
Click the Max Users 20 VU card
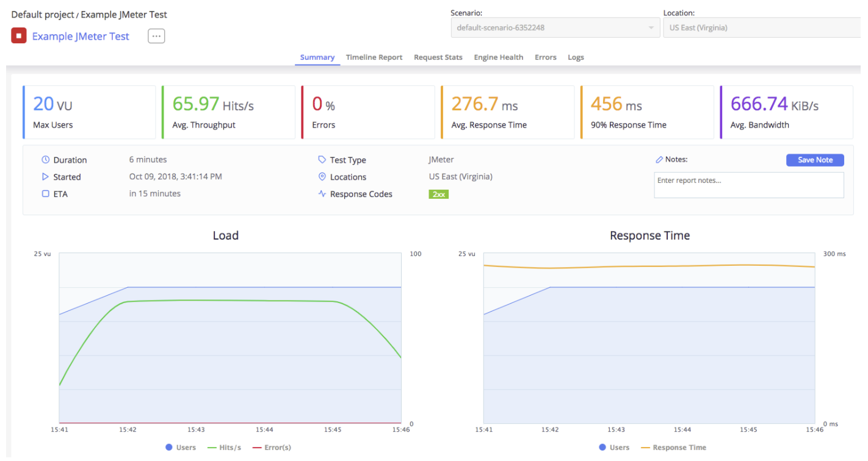click(x=89, y=112)
